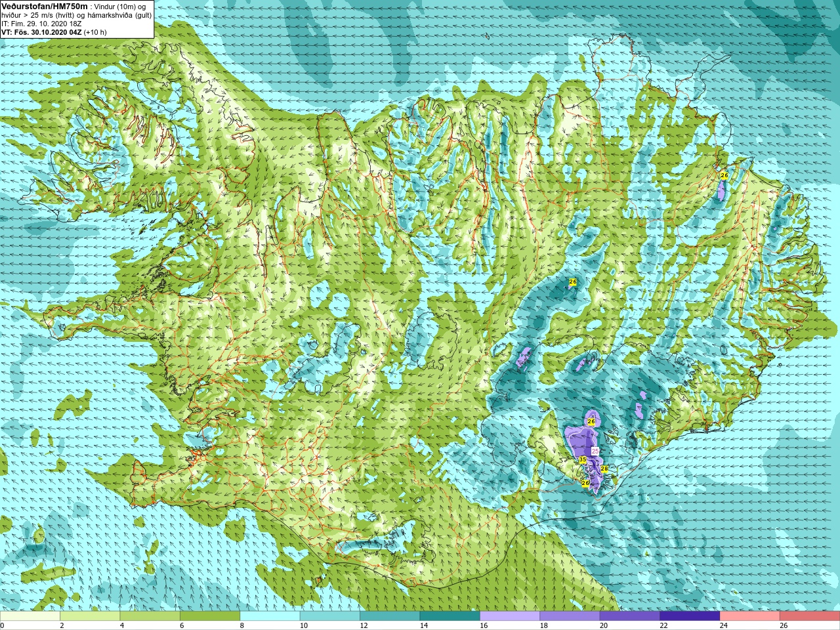Click the pale yellow 0–2 legend swatch

pyautogui.click(x=30, y=616)
